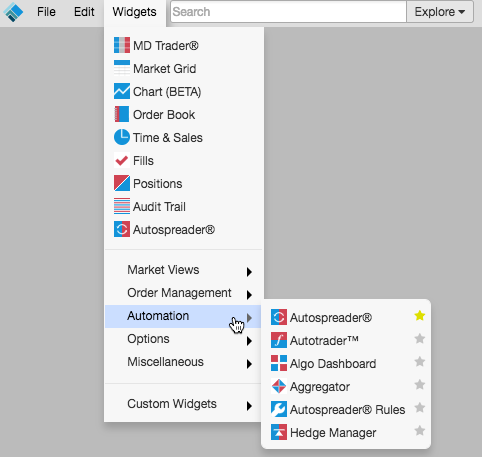
Task: Launch Chart (BETA) from its icon
Action: [x=122, y=91]
